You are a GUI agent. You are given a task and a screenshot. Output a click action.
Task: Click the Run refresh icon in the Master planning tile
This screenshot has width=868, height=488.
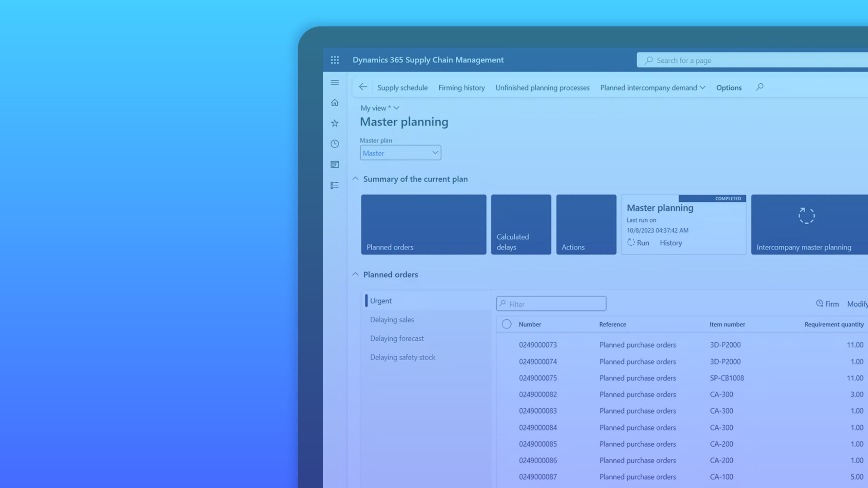tap(631, 242)
